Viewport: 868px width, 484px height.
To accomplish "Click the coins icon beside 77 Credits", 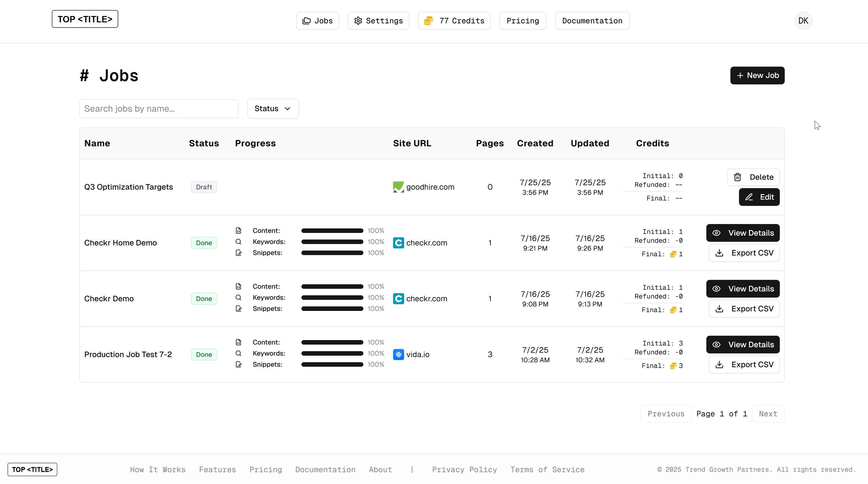I will point(429,21).
